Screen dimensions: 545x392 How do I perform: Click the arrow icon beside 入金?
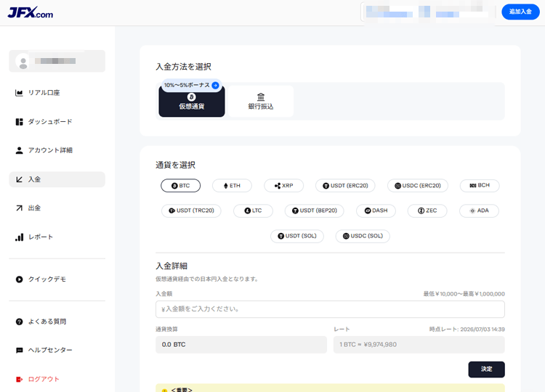point(19,179)
